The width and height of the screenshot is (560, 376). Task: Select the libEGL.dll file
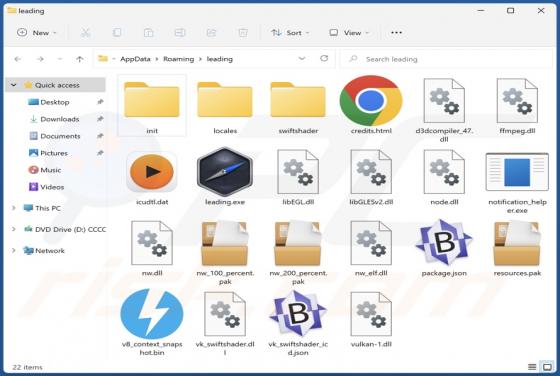[x=298, y=177]
